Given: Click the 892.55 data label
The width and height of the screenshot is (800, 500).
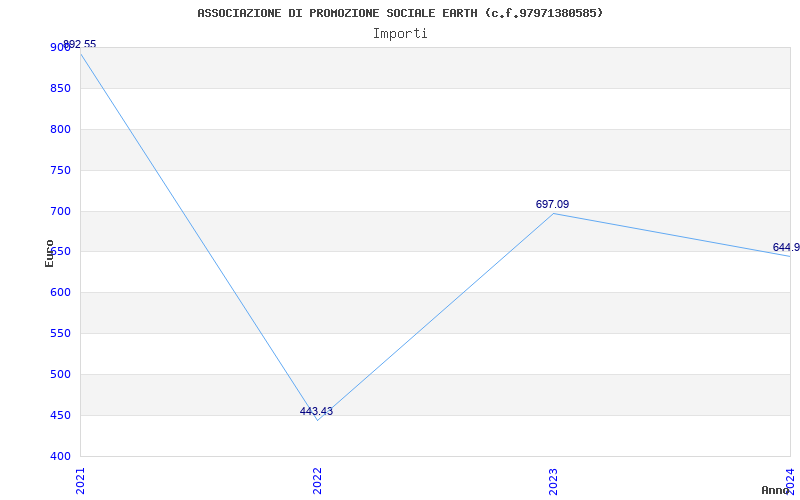Looking at the screenshot, I should point(80,44).
